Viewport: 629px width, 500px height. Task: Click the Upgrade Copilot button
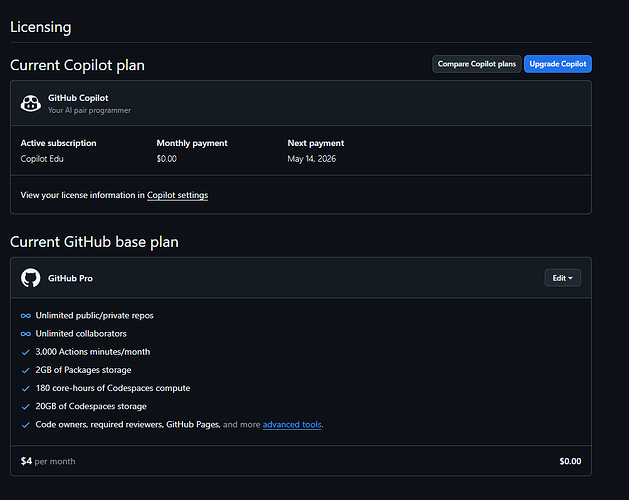click(558, 64)
